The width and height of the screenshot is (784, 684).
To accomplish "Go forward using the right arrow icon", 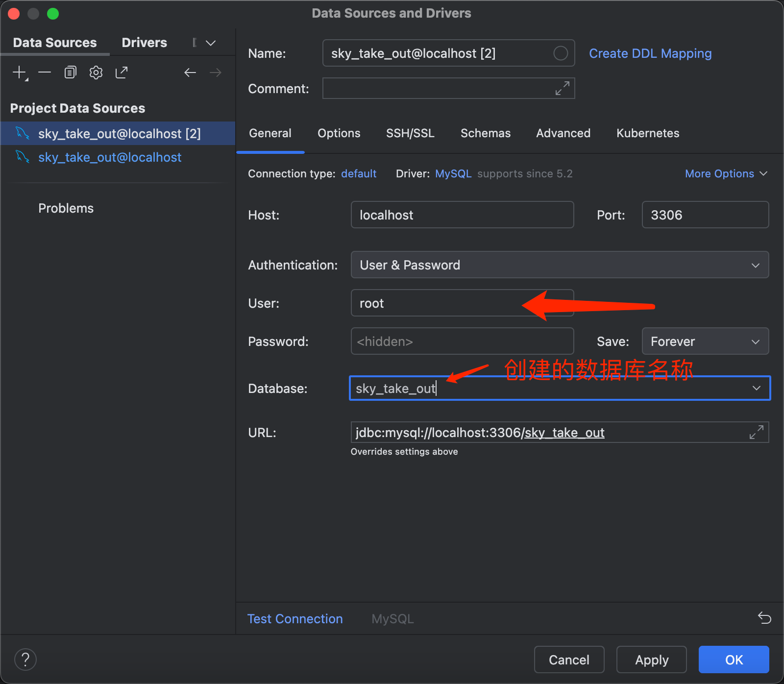I will pyautogui.click(x=216, y=73).
